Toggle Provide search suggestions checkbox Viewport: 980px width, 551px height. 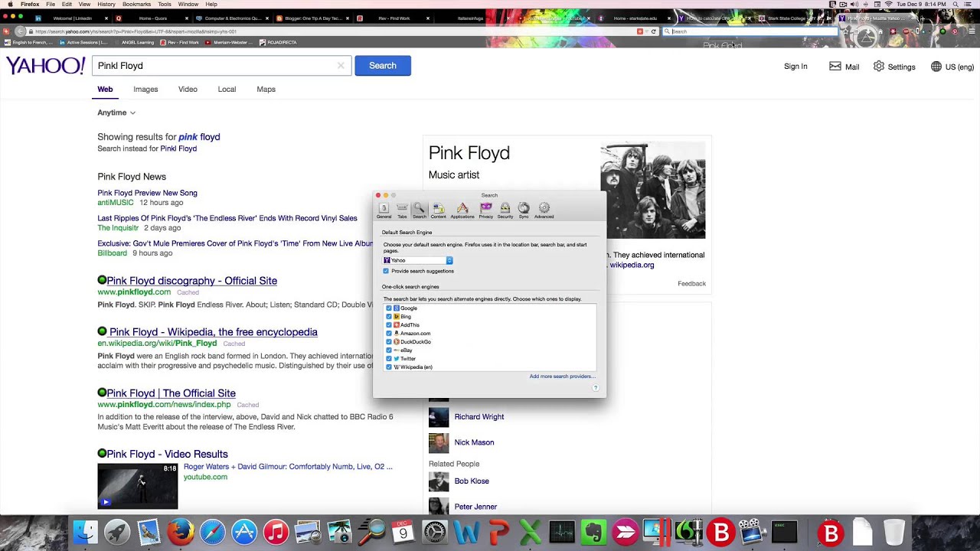[386, 271]
